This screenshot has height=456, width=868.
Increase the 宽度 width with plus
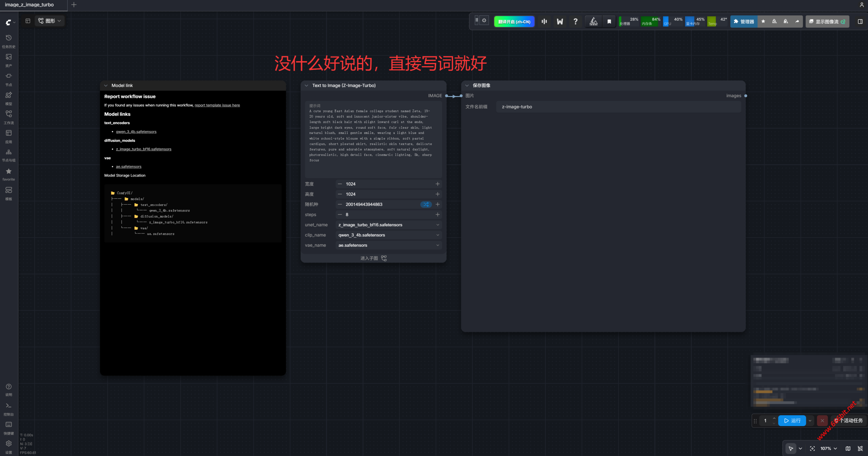437,184
